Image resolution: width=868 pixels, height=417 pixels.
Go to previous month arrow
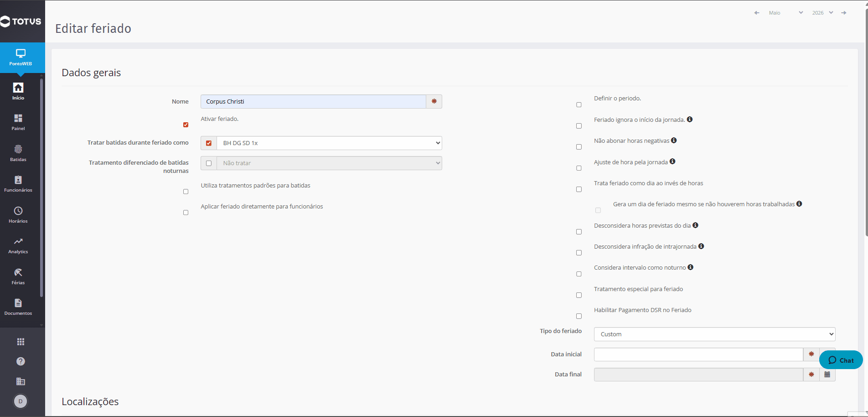(x=757, y=13)
